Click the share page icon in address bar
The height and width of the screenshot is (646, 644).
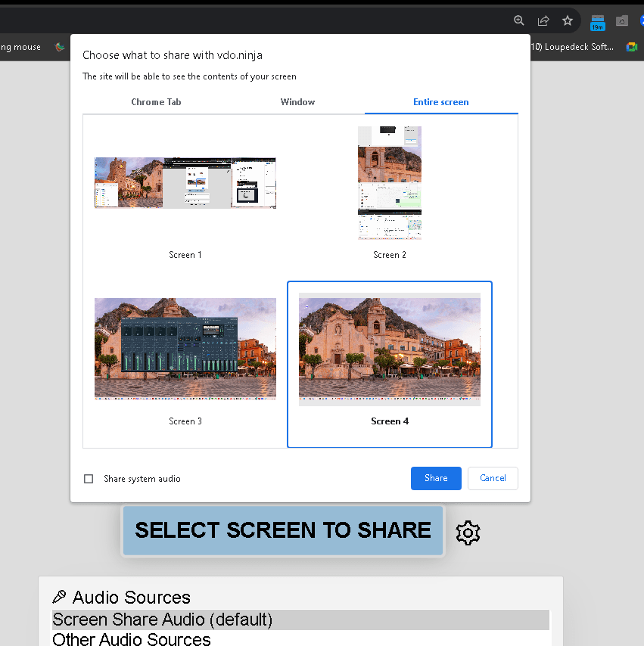pos(543,20)
